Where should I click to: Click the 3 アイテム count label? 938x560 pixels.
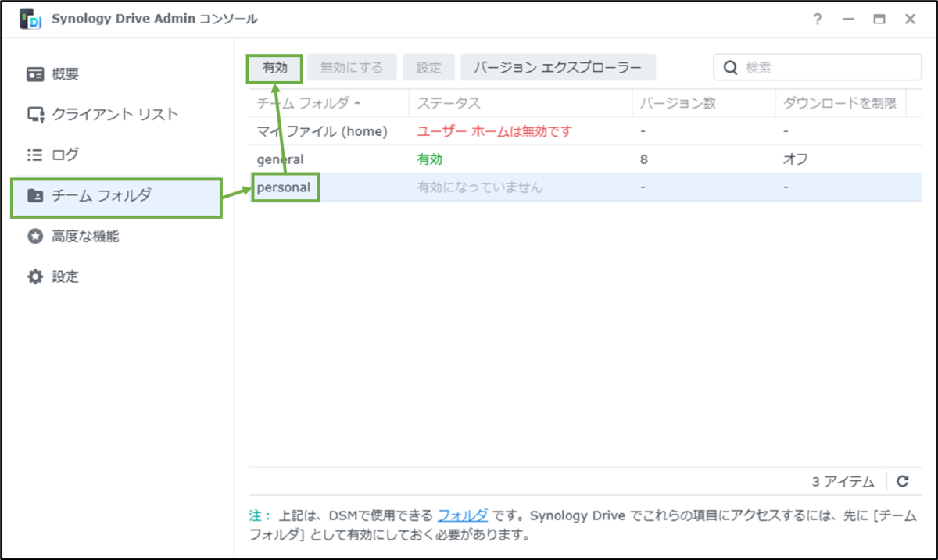click(843, 482)
